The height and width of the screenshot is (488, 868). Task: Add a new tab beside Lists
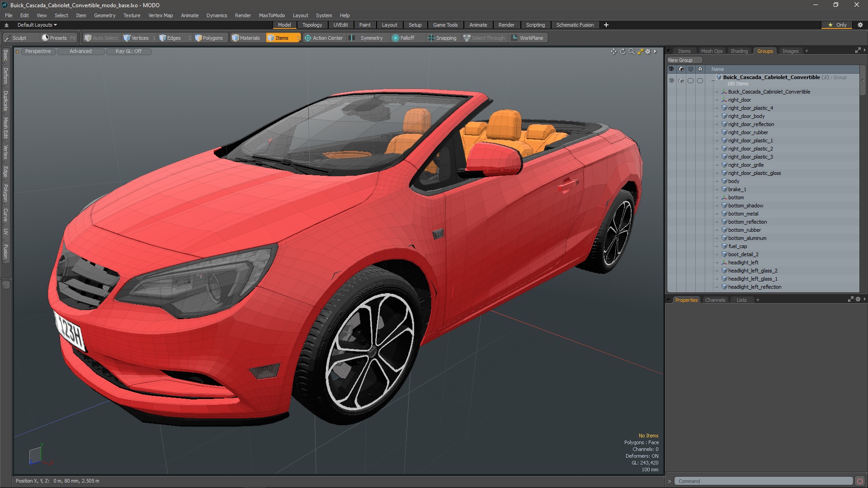tap(758, 300)
